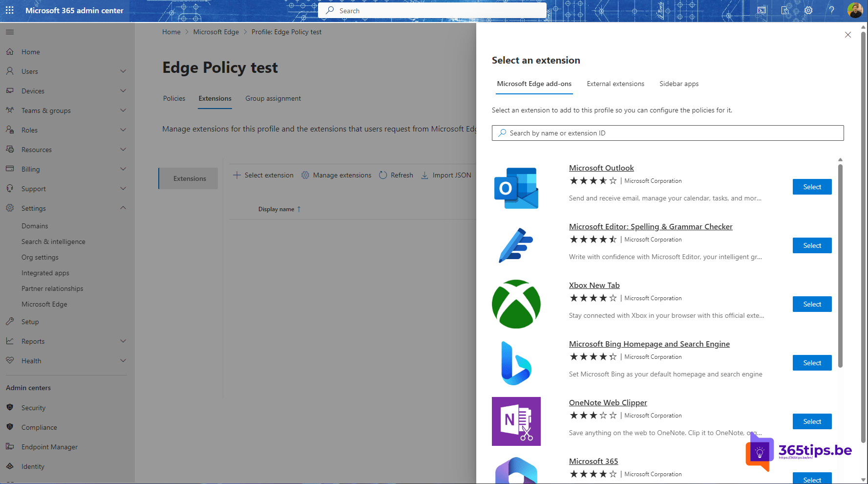This screenshot has height=484, width=868.
Task: Select the OneNote Web Clipper button
Action: (x=812, y=421)
